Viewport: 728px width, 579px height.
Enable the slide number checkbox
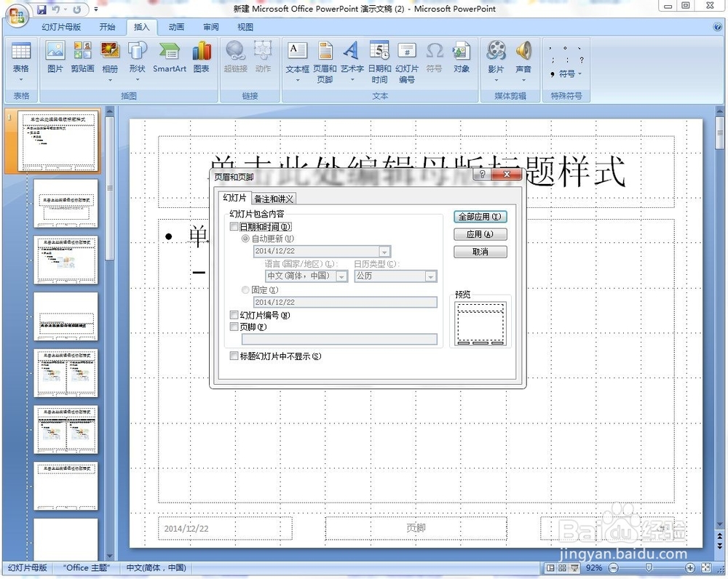point(234,315)
